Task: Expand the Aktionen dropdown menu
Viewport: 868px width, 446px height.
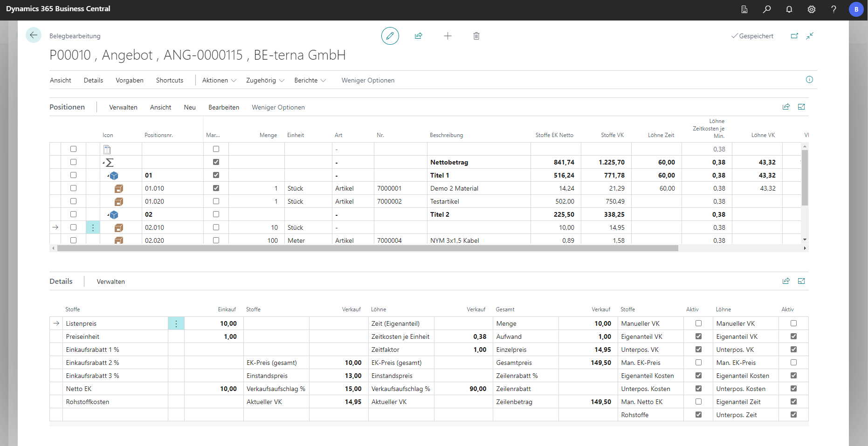Action: pos(219,81)
